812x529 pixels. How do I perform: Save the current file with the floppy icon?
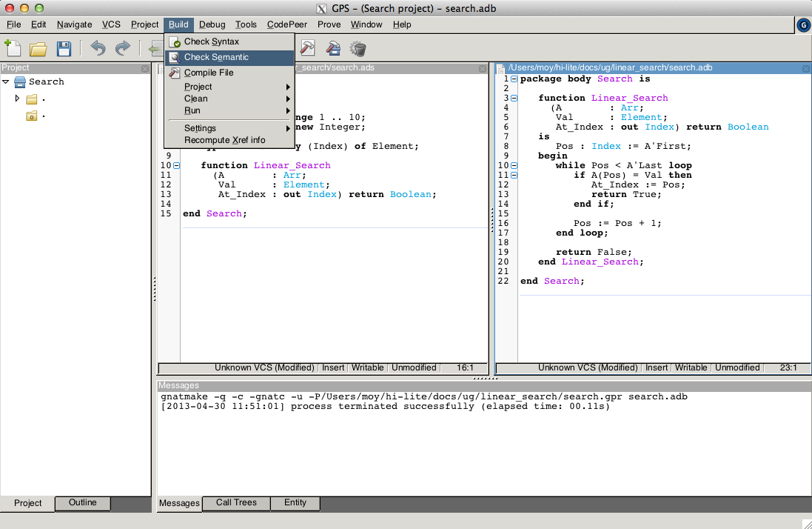point(64,49)
